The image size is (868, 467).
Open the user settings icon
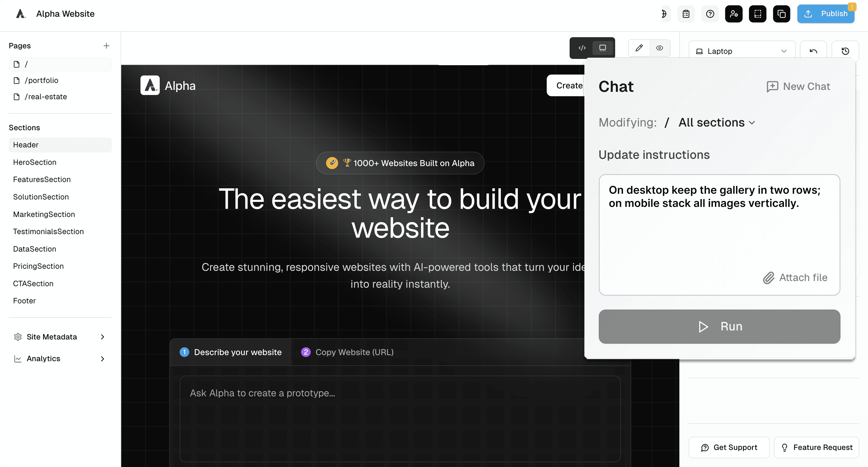pos(734,14)
